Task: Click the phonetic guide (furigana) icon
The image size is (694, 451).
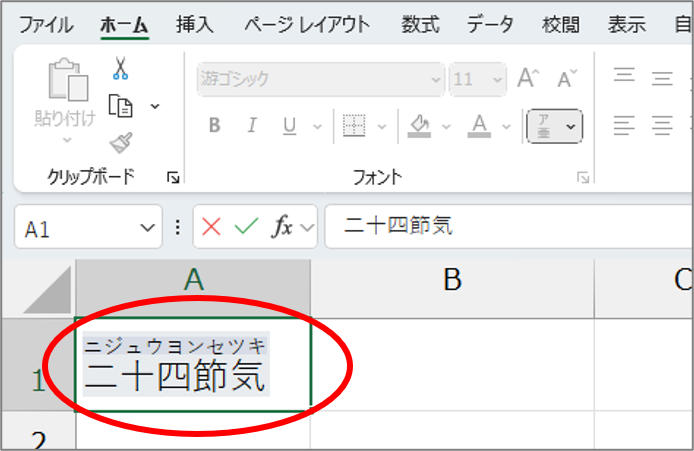Action: (544, 127)
